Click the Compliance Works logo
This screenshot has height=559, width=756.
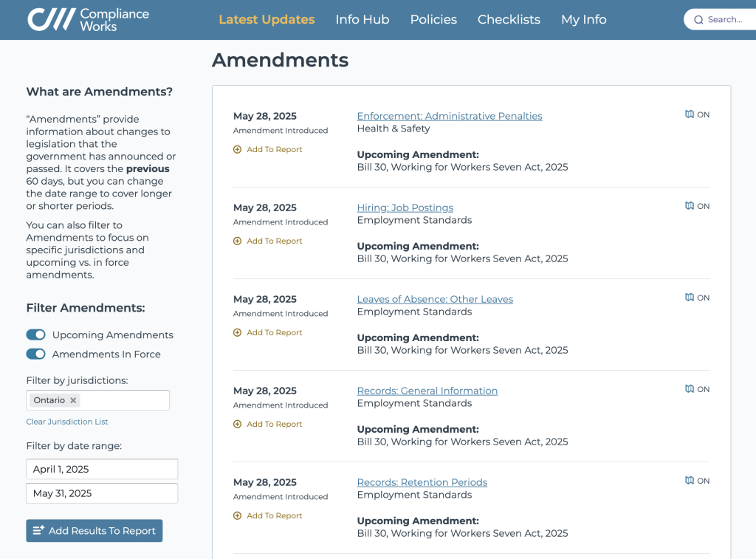pyautogui.click(x=89, y=19)
